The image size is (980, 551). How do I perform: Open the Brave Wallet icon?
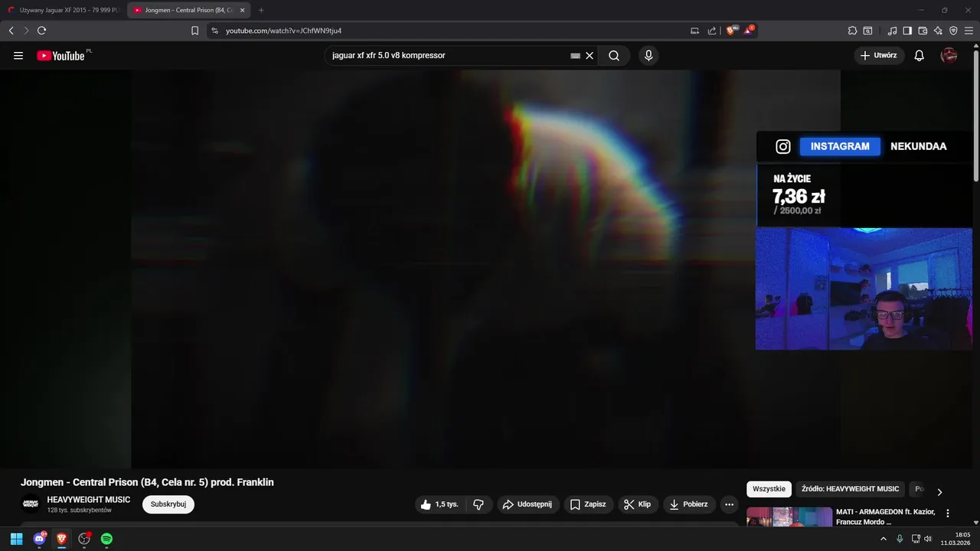click(x=923, y=31)
